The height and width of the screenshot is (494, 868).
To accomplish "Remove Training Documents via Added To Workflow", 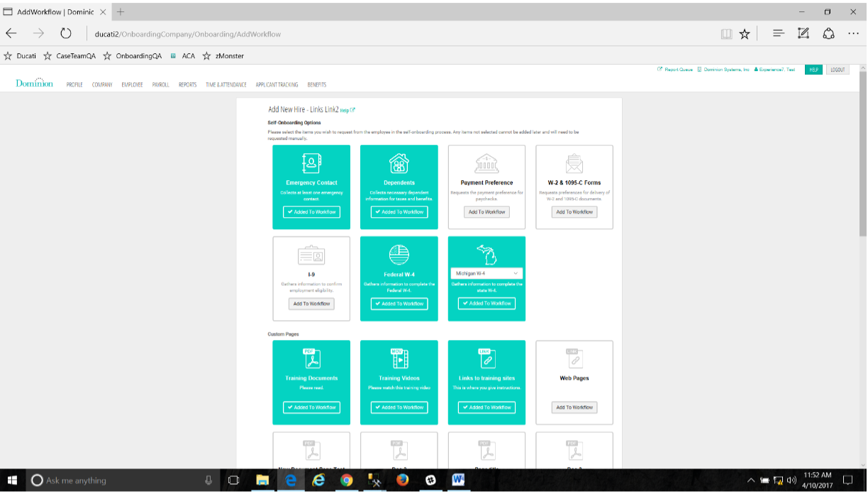I will pyautogui.click(x=311, y=407).
